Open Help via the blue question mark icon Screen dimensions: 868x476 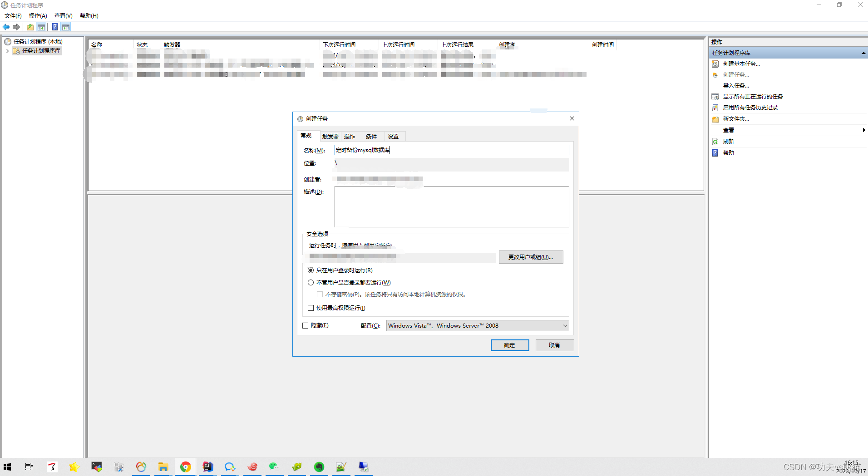[x=54, y=27]
